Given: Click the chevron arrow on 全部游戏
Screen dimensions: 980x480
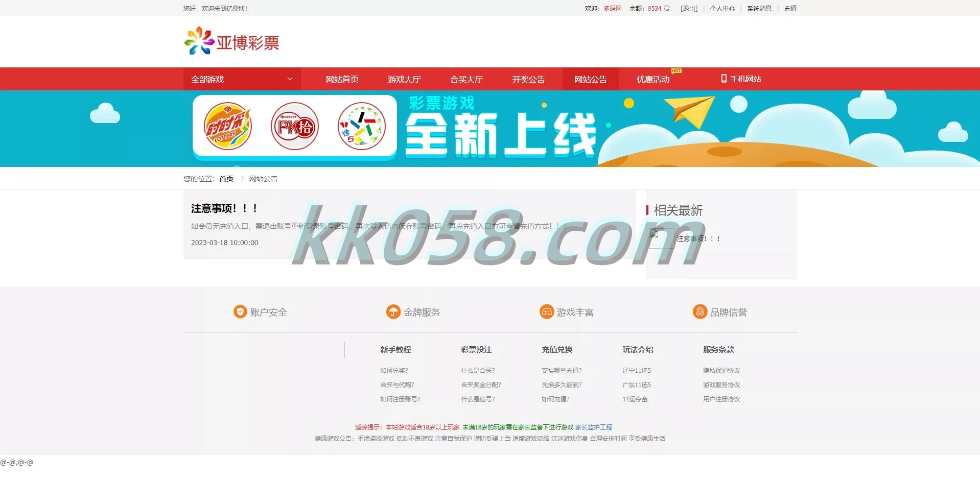Looking at the screenshot, I should [290, 79].
